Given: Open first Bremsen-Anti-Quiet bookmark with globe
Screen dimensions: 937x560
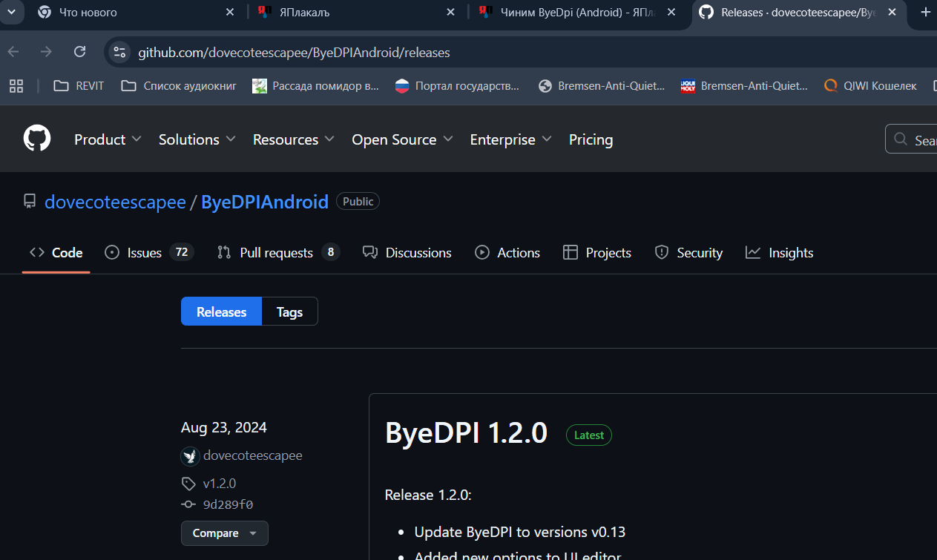Looking at the screenshot, I should point(602,86).
